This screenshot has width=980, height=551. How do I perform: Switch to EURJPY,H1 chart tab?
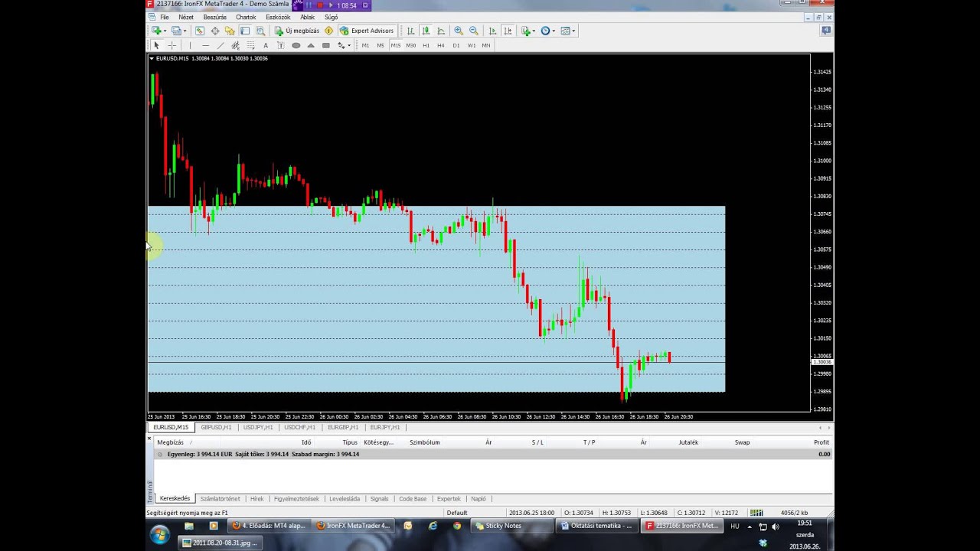385,427
